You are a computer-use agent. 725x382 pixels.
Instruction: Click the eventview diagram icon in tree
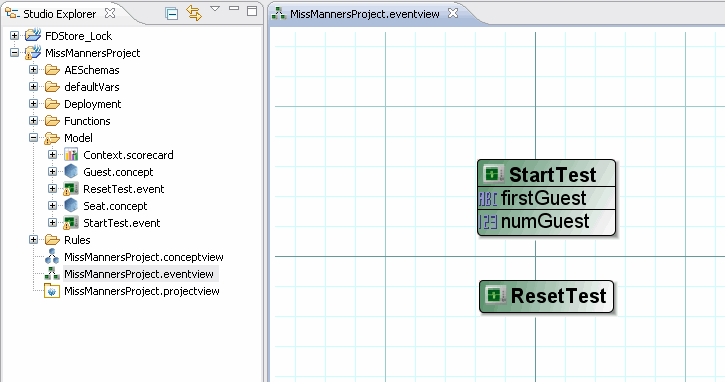coord(52,274)
